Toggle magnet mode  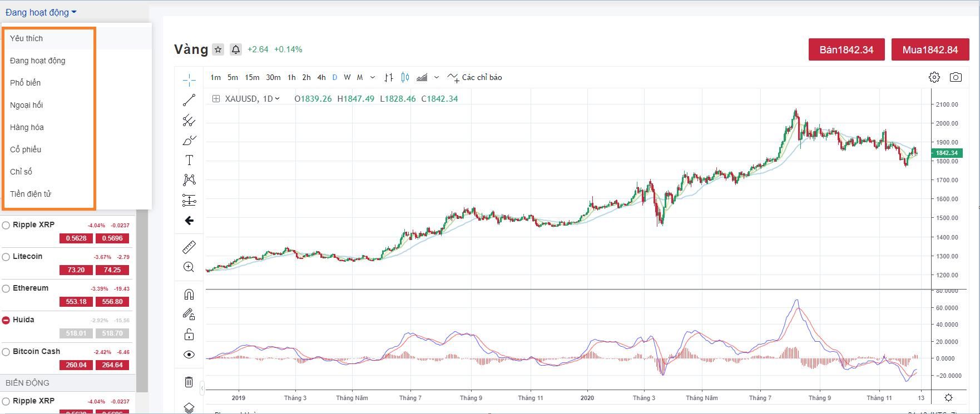pyautogui.click(x=189, y=295)
